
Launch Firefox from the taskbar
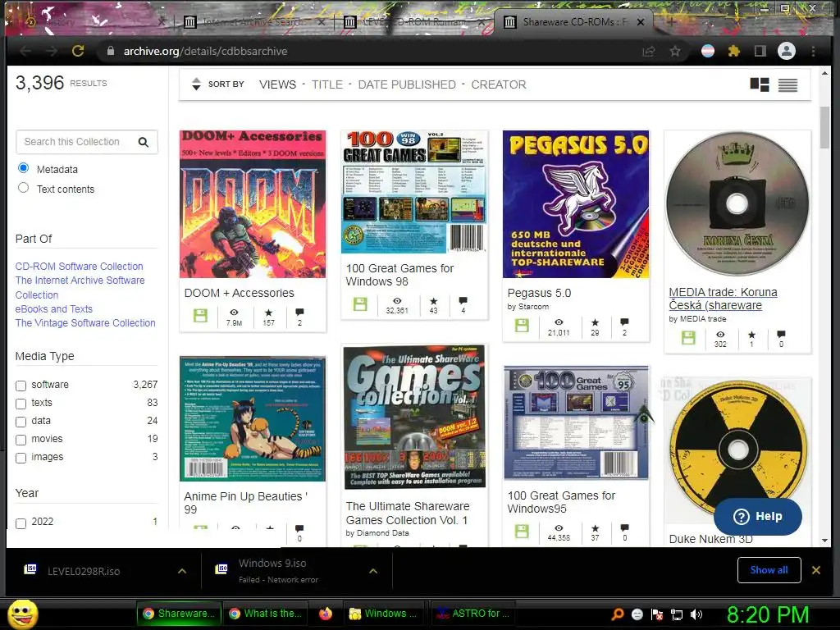click(325, 614)
